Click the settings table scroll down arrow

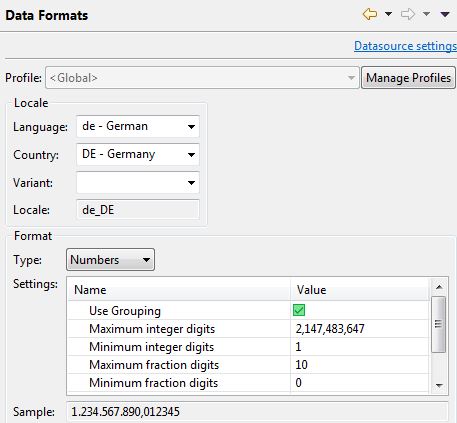point(439,385)
